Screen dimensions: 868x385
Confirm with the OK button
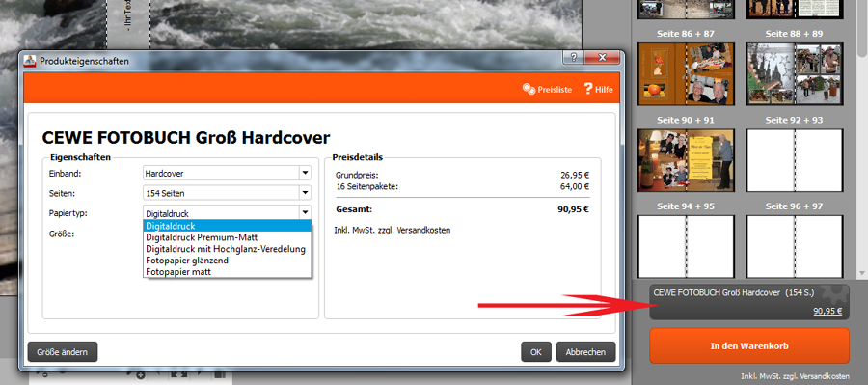tap(536, 352)
